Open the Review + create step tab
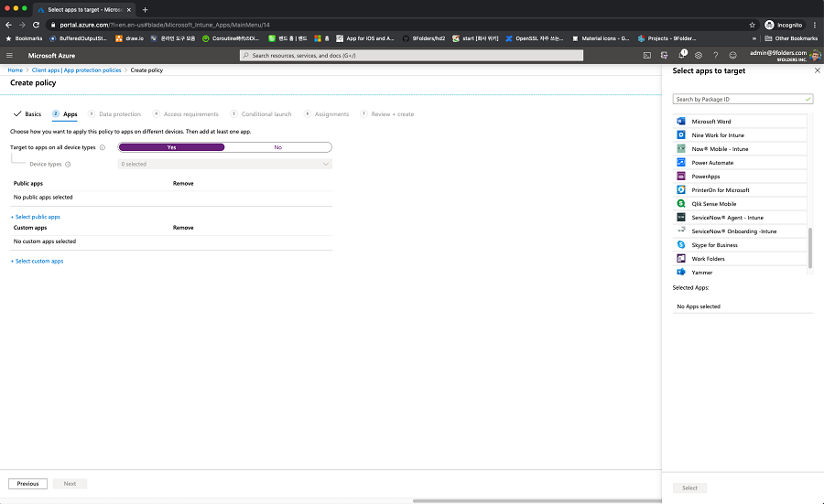The width and height of the screenshot is (824, 504). point(386,114)
